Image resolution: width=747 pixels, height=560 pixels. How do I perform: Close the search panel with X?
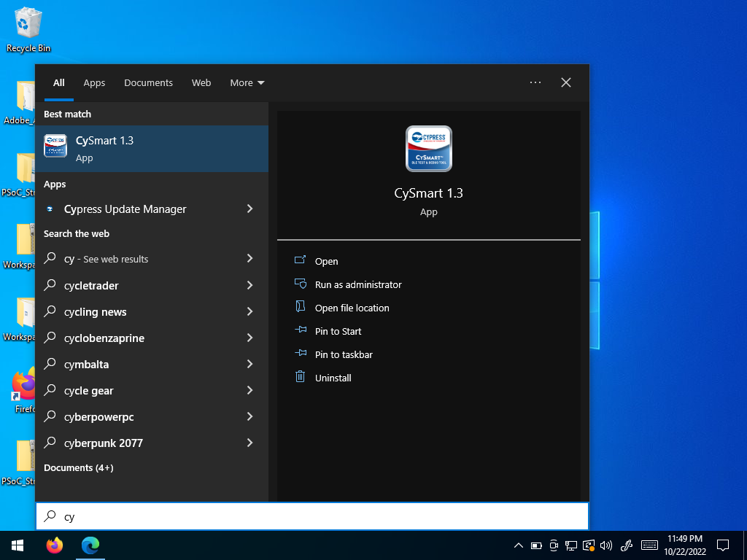(566, 82)
